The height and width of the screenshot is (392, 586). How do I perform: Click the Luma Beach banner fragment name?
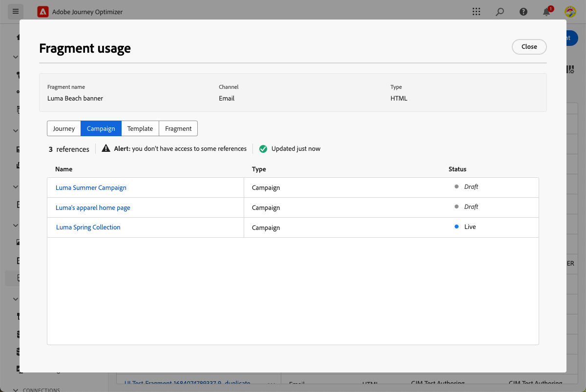(75, 98)
